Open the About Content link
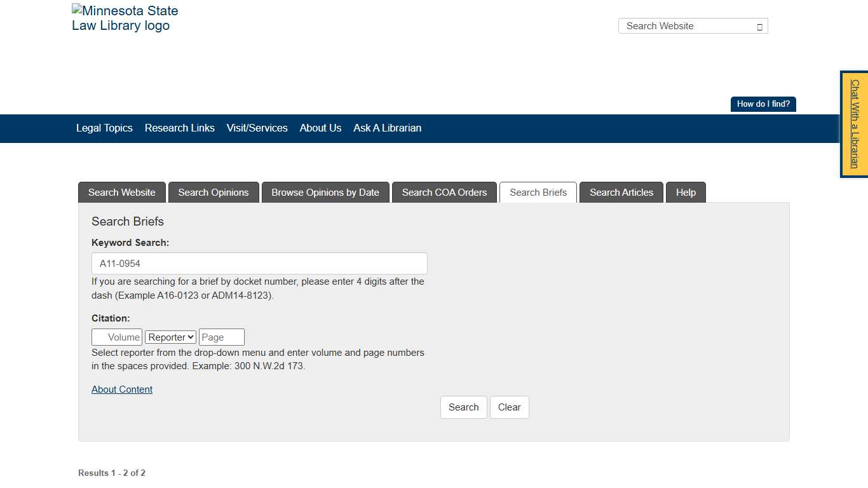Image resolution: width=868 pixels, height=488 pixels. [x=121, y=389]
